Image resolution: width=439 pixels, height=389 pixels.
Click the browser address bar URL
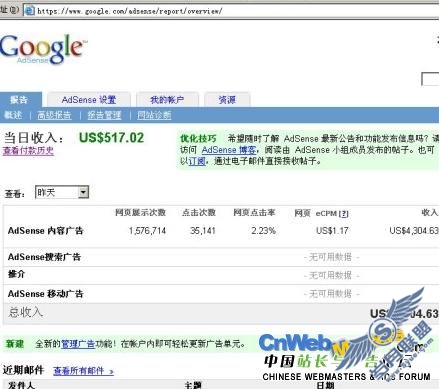coord(129,11)
